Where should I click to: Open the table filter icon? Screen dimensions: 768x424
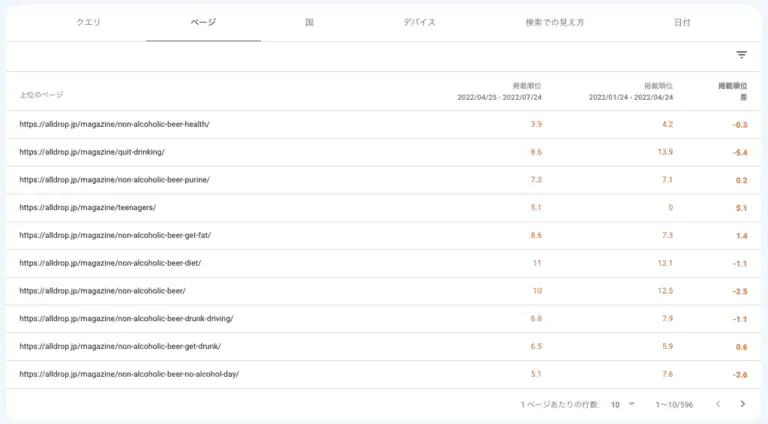(x=742, y=55)
